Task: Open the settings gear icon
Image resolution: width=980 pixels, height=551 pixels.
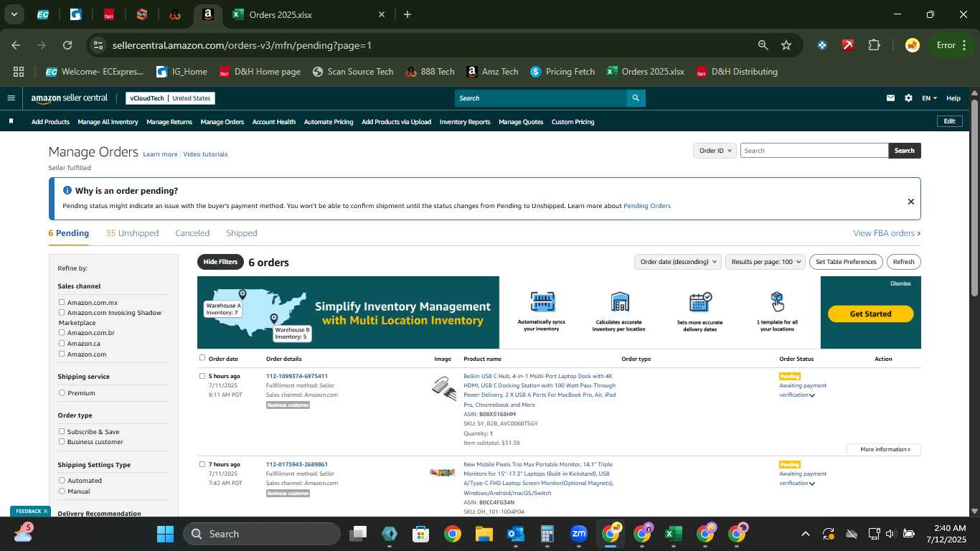Action: pos(908,98)
